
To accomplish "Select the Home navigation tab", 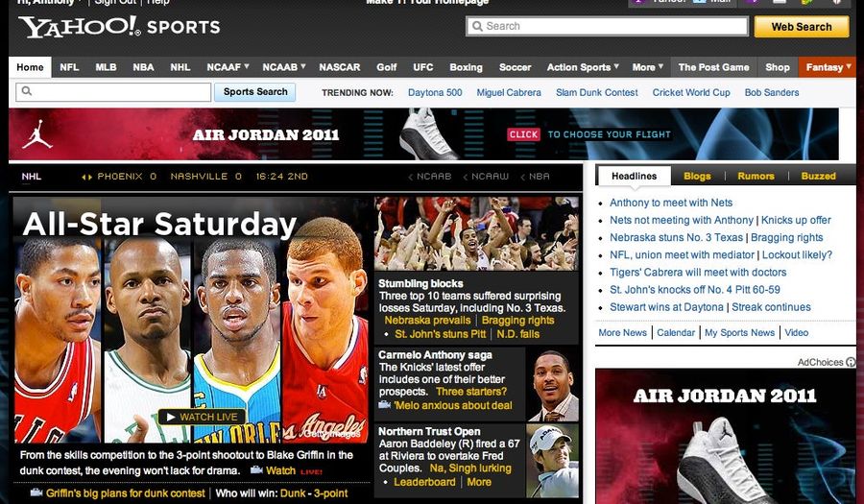I will [30, 67].
